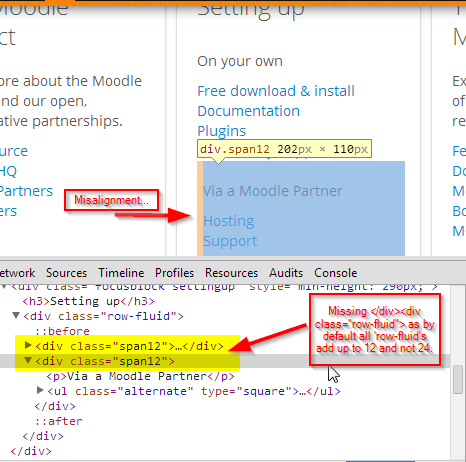Open the Hosting link
This screenshot has height=462, width=466.
pyautogui.click(x=229, y=221)
